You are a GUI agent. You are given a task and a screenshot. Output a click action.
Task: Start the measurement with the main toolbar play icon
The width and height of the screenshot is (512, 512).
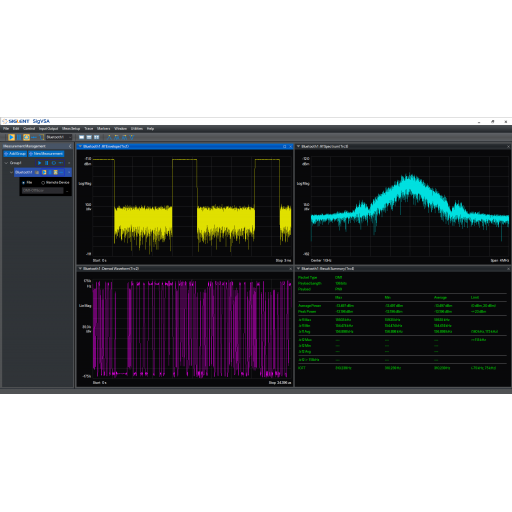pyautogui.click(x=11, y=137)
